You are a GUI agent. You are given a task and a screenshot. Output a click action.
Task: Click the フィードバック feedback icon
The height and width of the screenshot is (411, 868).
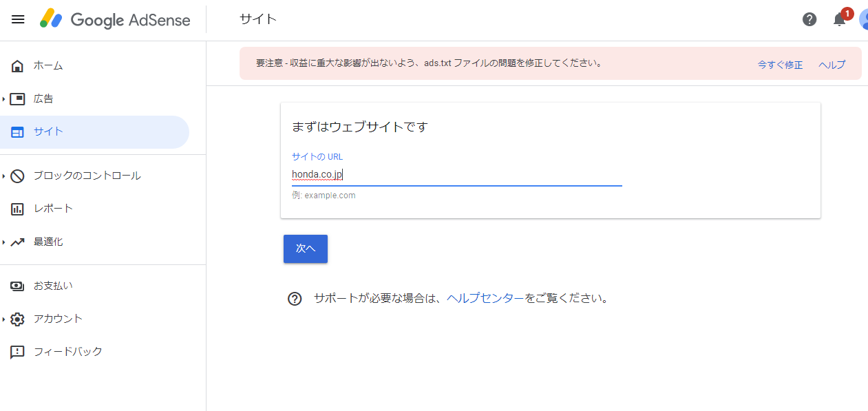(17, 352)
